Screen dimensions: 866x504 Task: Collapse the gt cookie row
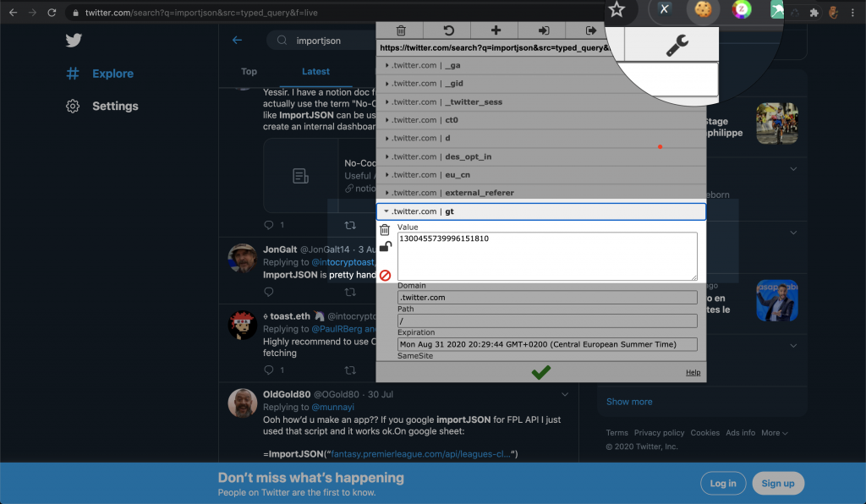(x=540, y=211)
